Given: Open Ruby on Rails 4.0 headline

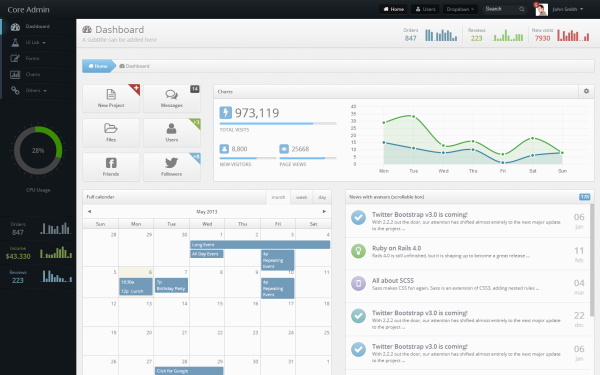Looking at the screenshot, I should click(x=396, y=248).
